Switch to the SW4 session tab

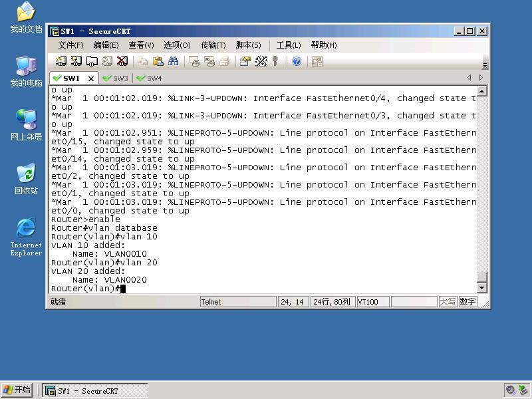point(149,78)
